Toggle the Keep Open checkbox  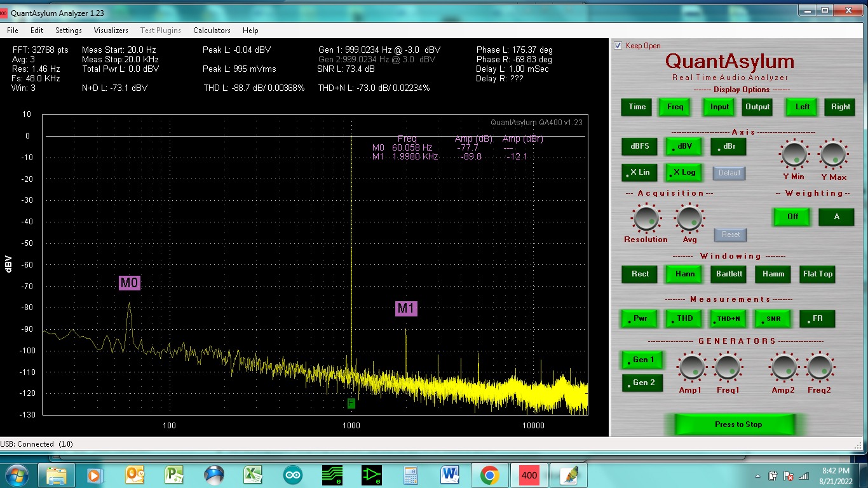618,46
